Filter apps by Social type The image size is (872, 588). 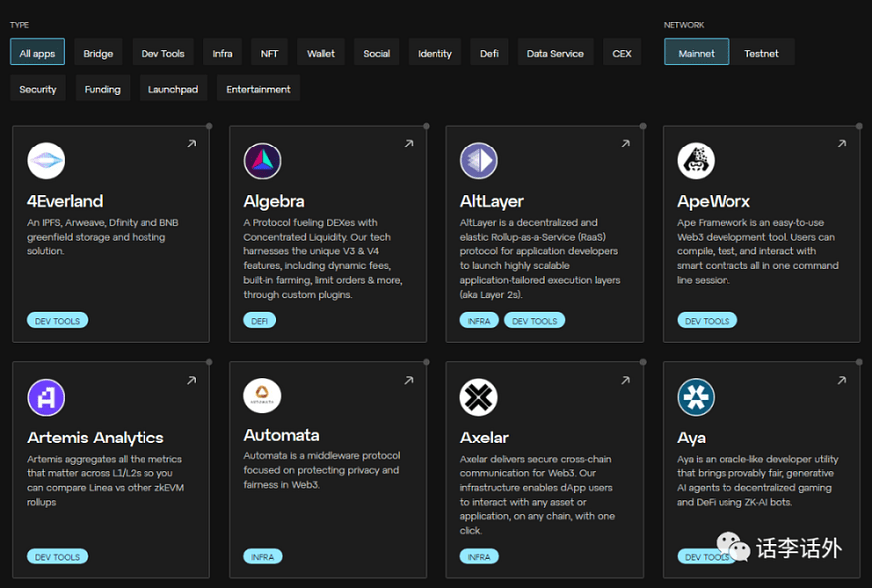point(377,52)
